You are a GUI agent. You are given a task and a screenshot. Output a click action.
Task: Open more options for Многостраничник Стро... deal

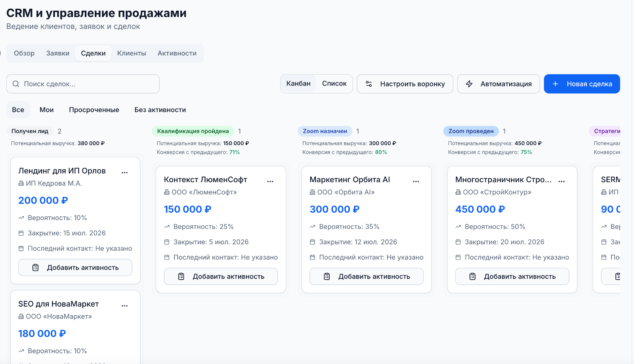pyautogui.click(x=561, y=181)
